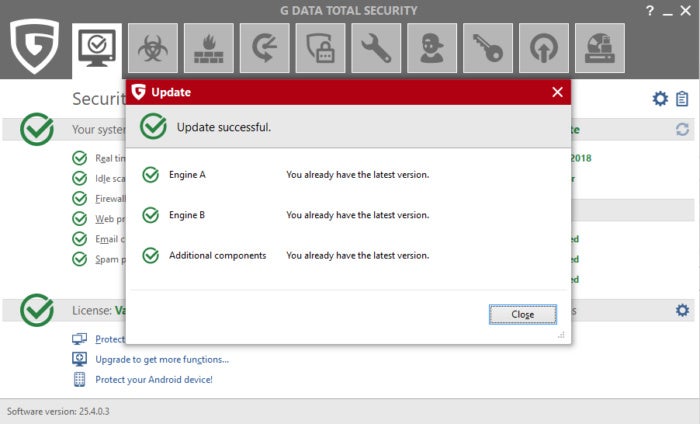The width and height of the screenshot is (700, 424).
Task: Click the G DATA shield logo
Action: [34, 46]
